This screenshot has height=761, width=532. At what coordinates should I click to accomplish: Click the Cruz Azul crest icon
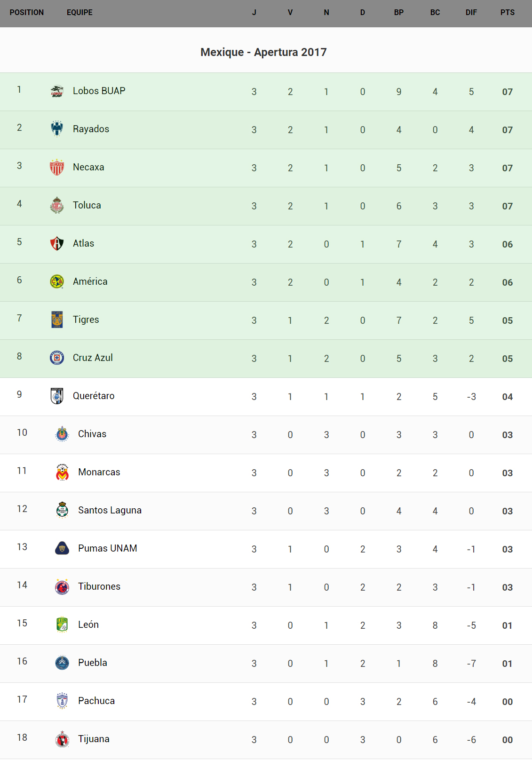point(57,358)
